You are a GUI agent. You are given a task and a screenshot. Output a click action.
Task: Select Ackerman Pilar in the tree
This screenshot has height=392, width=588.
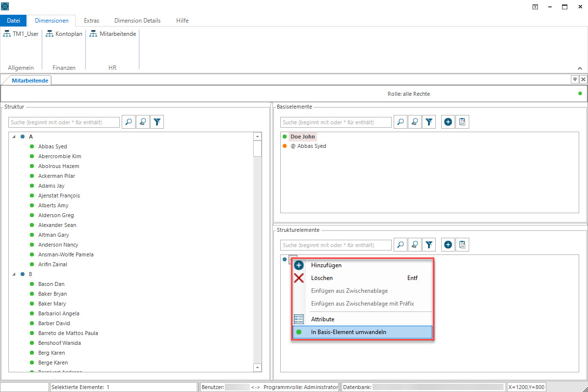pos(56,176)
